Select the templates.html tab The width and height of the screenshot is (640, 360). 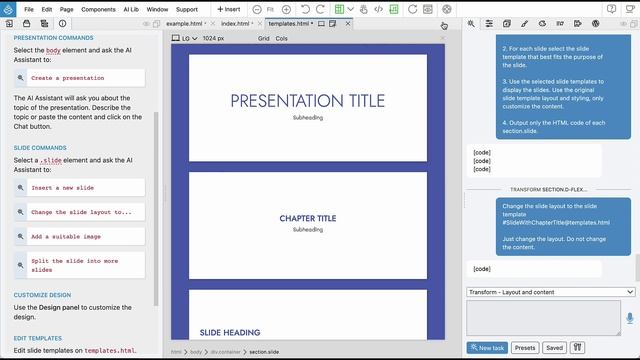click(x=289, y=24)
